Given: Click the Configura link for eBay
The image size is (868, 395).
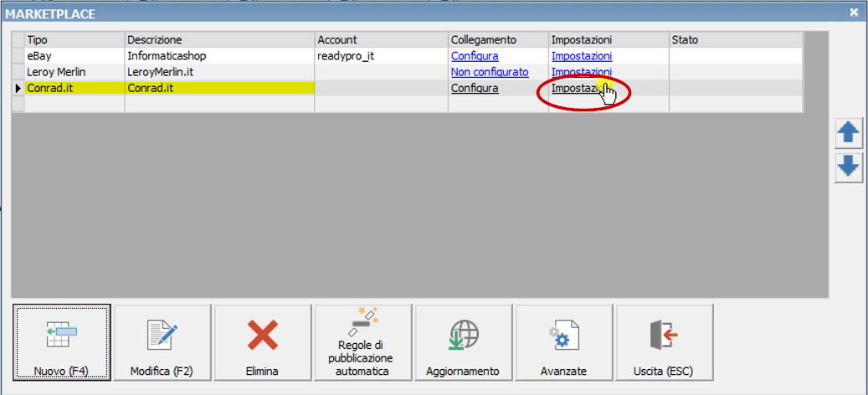Looking at the screenshot, I should [475, 56].
